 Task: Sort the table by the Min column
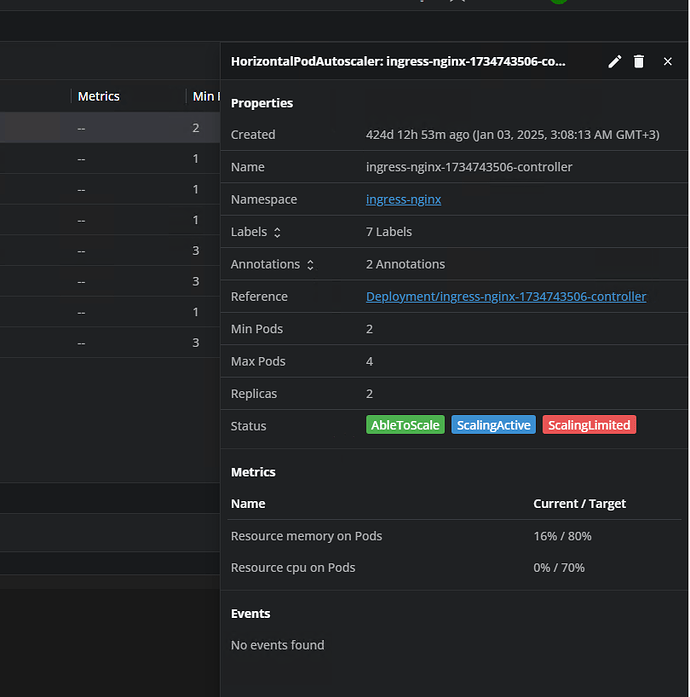[203, 96]
